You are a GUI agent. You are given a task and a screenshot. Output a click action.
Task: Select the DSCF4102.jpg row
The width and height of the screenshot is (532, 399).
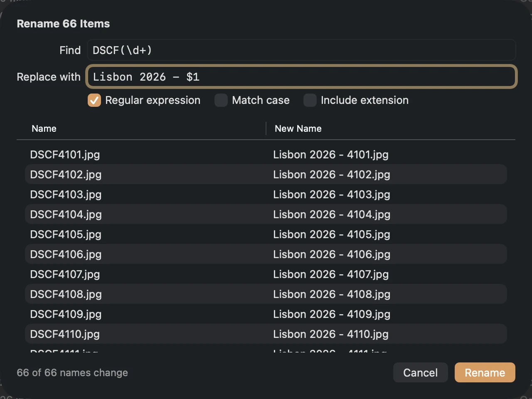(x=266, y=175)
